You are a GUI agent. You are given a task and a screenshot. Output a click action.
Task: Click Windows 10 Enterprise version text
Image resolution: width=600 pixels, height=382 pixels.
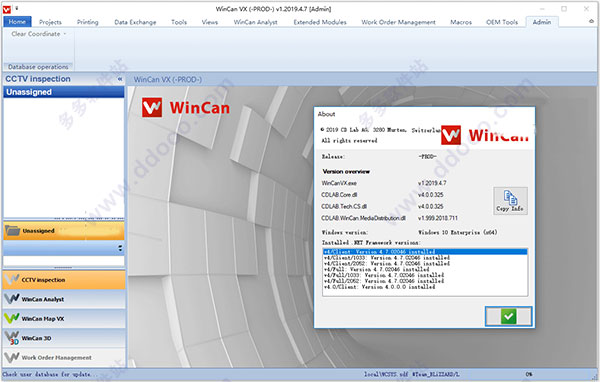coord(458,232)
